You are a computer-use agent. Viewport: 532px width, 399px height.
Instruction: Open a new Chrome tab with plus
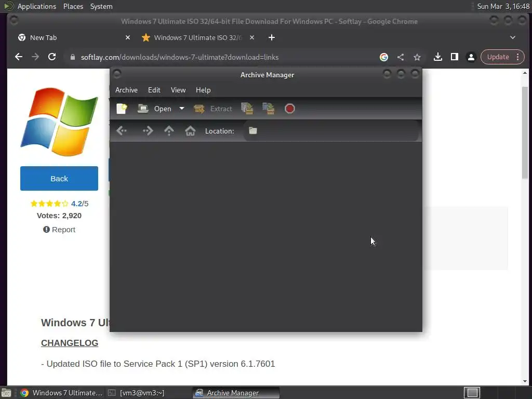[x=272, y=37]
